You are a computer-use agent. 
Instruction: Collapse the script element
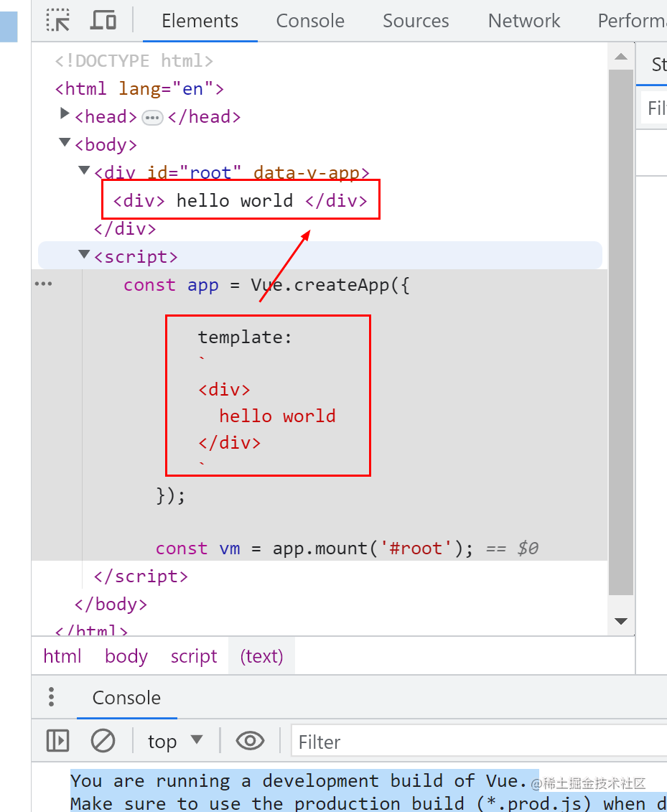84,253
